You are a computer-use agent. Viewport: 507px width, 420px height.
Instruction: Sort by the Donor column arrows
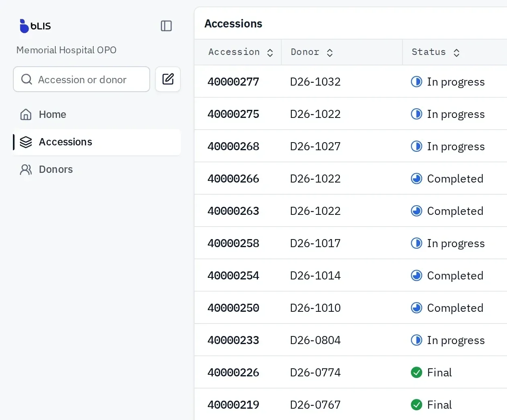coord(330,52)
